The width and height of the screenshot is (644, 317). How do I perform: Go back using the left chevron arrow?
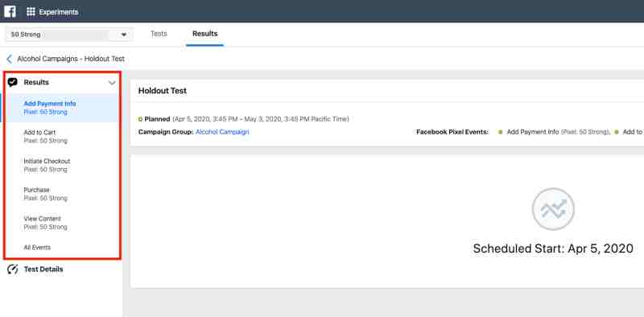click(9, 59)
